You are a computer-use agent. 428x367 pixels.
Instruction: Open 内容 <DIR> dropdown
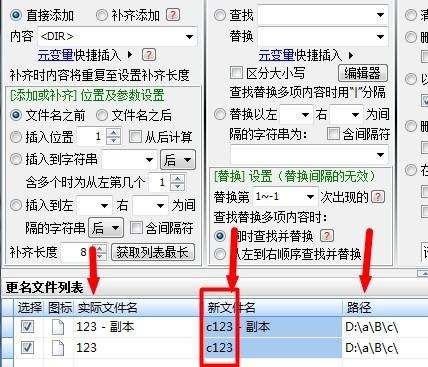[189, 36]
